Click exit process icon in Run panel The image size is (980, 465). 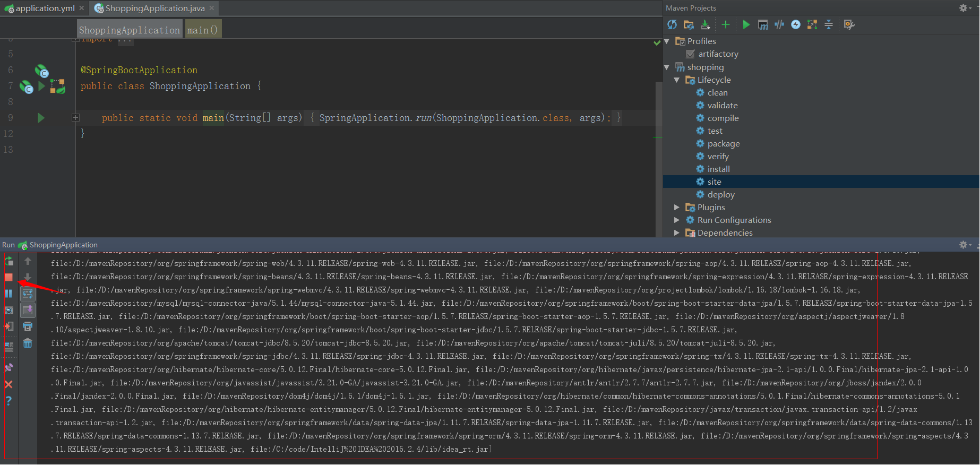8,326
